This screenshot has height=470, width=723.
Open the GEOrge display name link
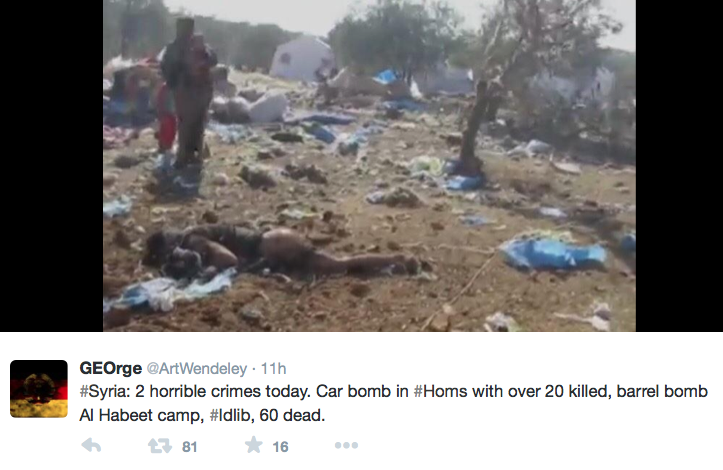coord(111,368)
